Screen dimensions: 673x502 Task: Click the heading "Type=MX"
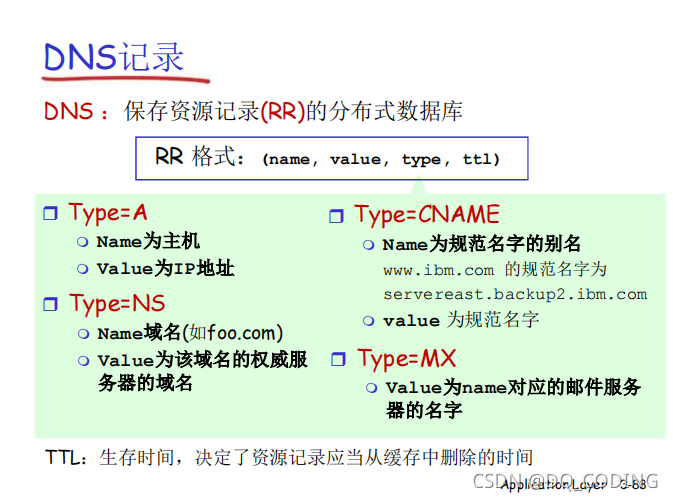tap(407, 359)
